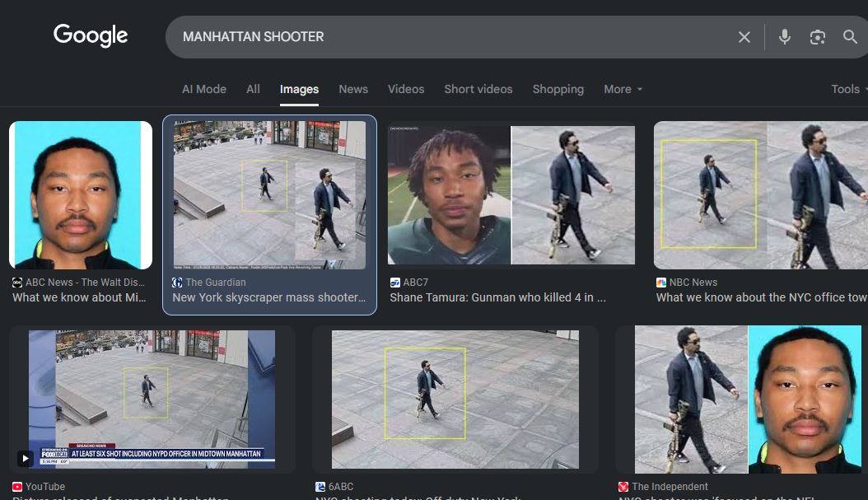Image resolution: width=868 pixels, height=500 pixels.
Task: Start voice search with the microphone icon
Action: [x=784, y=37]
